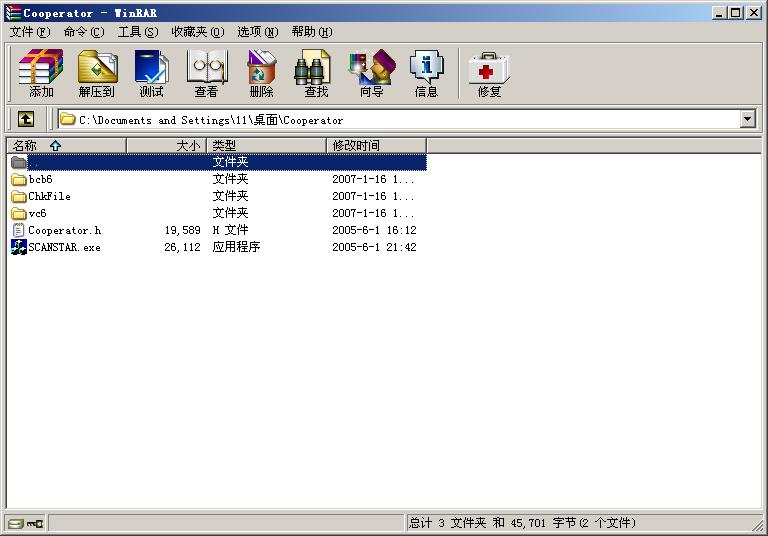Click the vc6 folder icon
Image resolution: width=768 pixels, height=536 pixels.
click(x=19, y=213)
